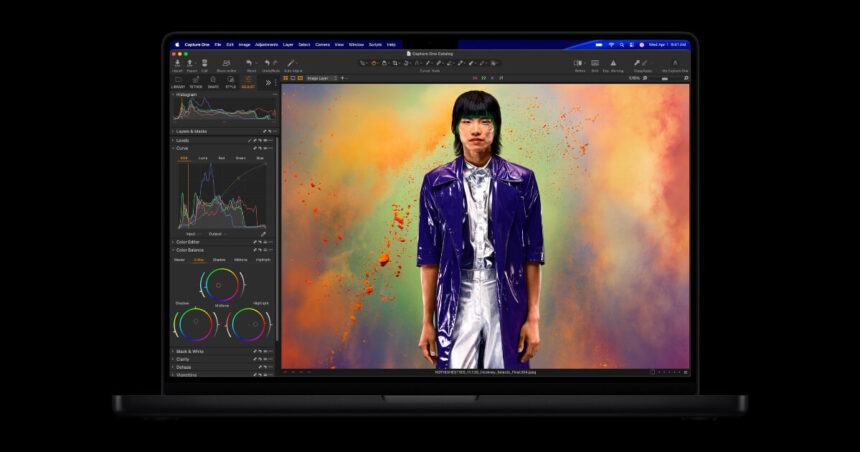Toggle the Exp. Warning triangle icon
Image resolution: width=860 pixels, height=452 pixels.
613,64
